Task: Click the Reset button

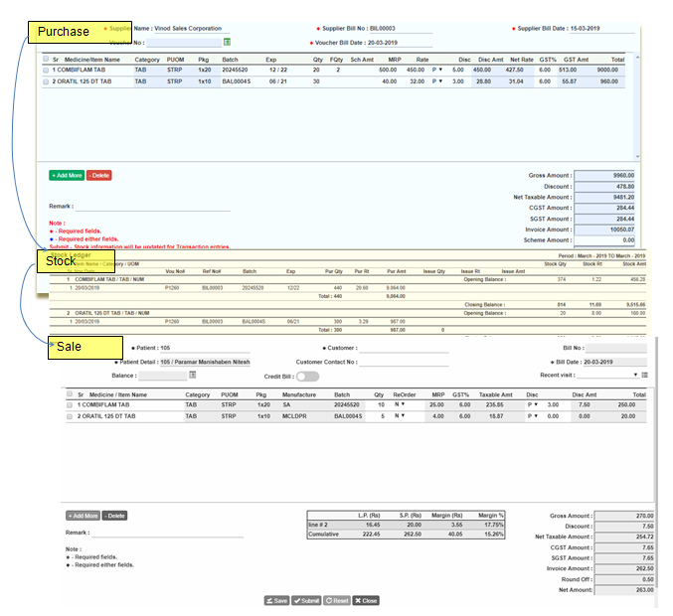Action: (337, 600)
